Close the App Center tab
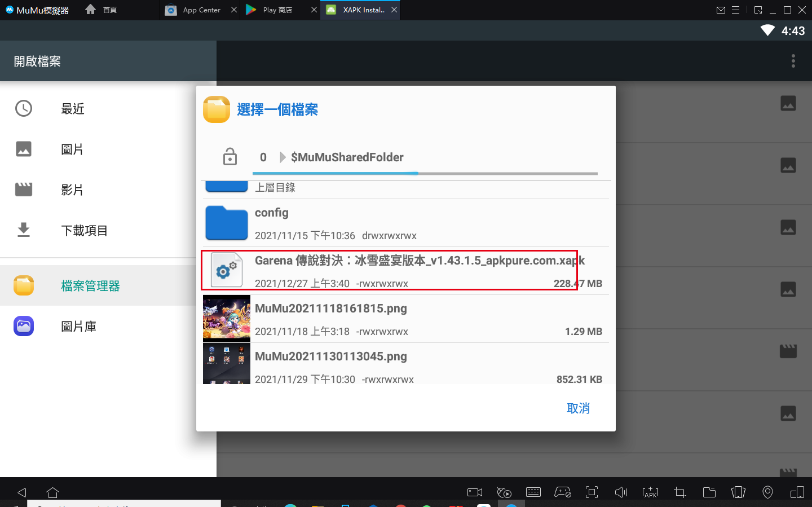Image resolution: width=812 pixels, height=507 pixels. (x=234, y=10)
